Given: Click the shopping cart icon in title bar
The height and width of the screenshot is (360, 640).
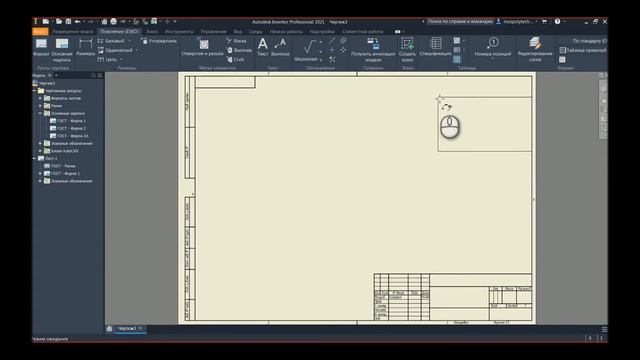Looking at the screenshot, I should pos(544,22).
